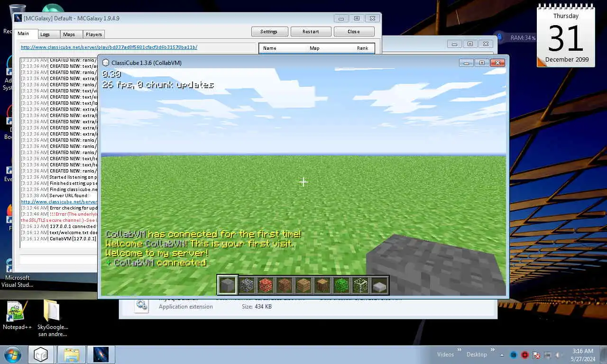The image size is (607, 364).
Task: Open the Notepad++ desktop shortcut
Action: (17, 316)
